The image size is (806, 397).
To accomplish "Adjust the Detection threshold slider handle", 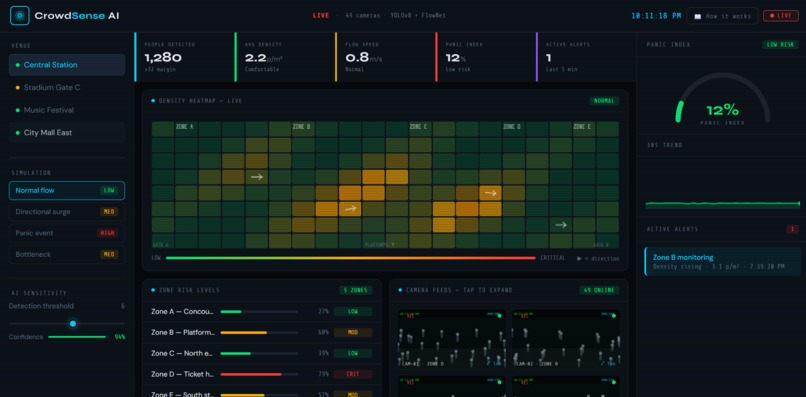I will pos(72,323).
